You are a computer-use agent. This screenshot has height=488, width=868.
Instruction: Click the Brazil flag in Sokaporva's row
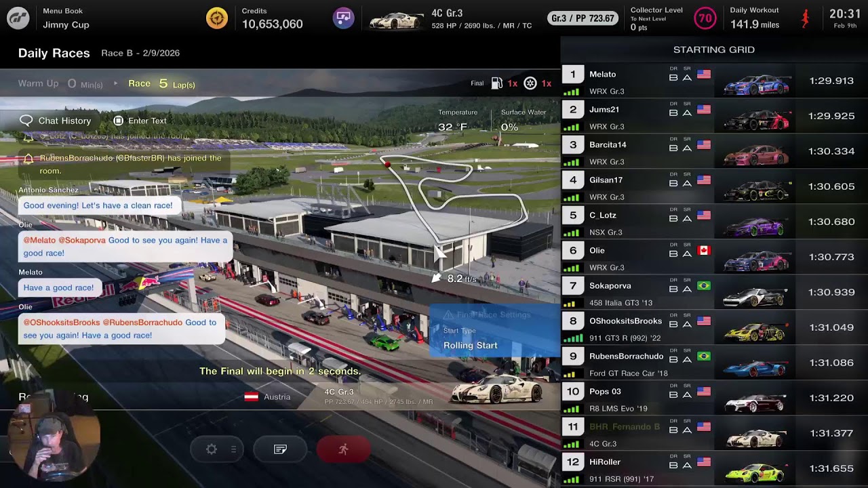pos(704,286)
